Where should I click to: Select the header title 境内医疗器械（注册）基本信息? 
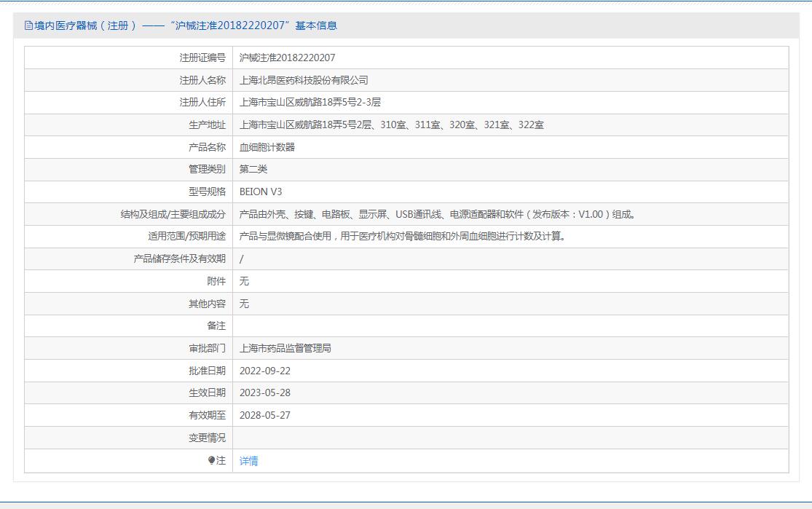[x=181, y=25]
